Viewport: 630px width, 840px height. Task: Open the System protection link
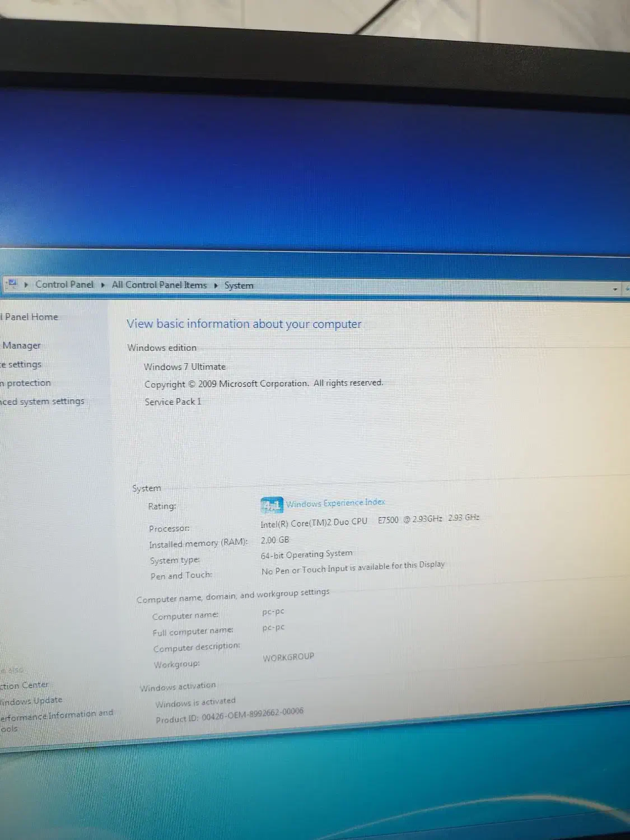coord(26,383)
